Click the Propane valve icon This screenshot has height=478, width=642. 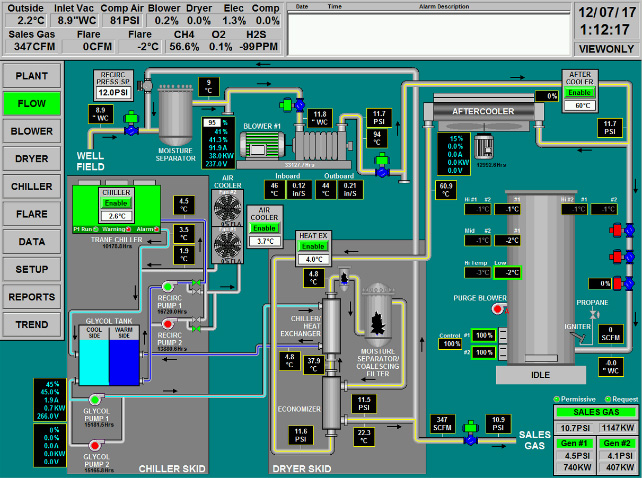[593, 315]
